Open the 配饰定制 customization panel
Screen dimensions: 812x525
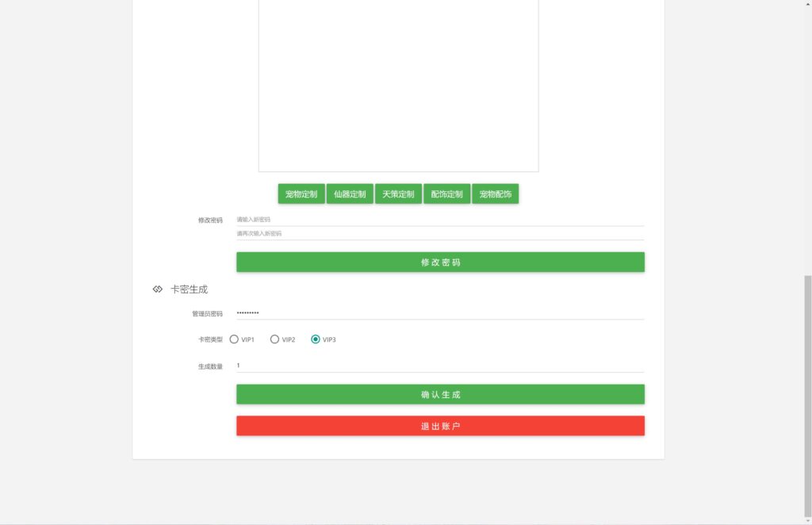446,194
